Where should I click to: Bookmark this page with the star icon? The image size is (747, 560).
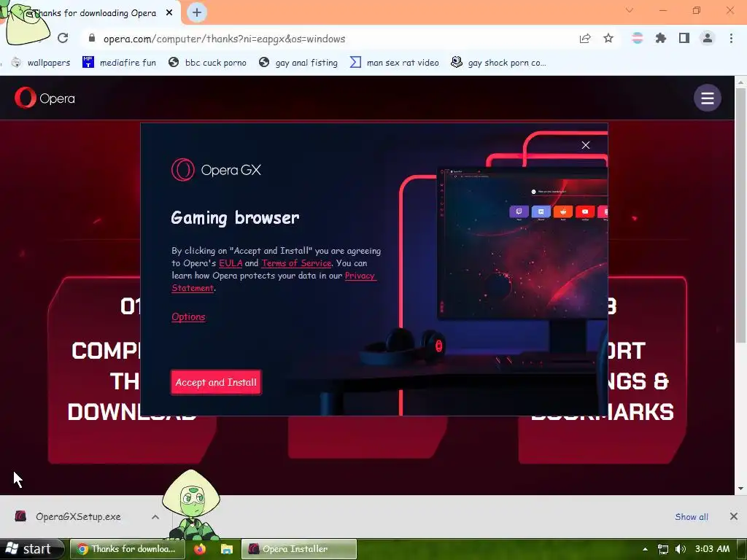point(608,38)
